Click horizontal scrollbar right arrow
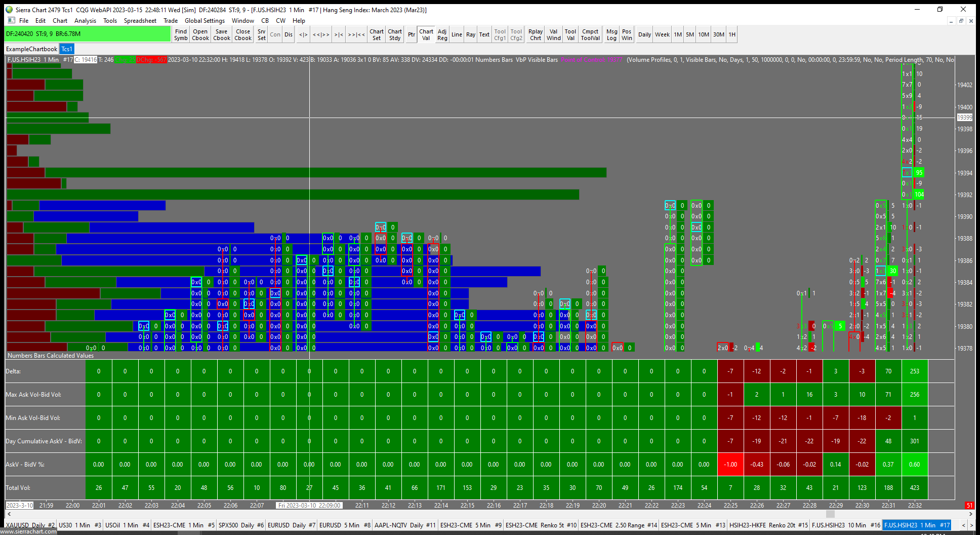The image size is (980, 535). point(970,514)
